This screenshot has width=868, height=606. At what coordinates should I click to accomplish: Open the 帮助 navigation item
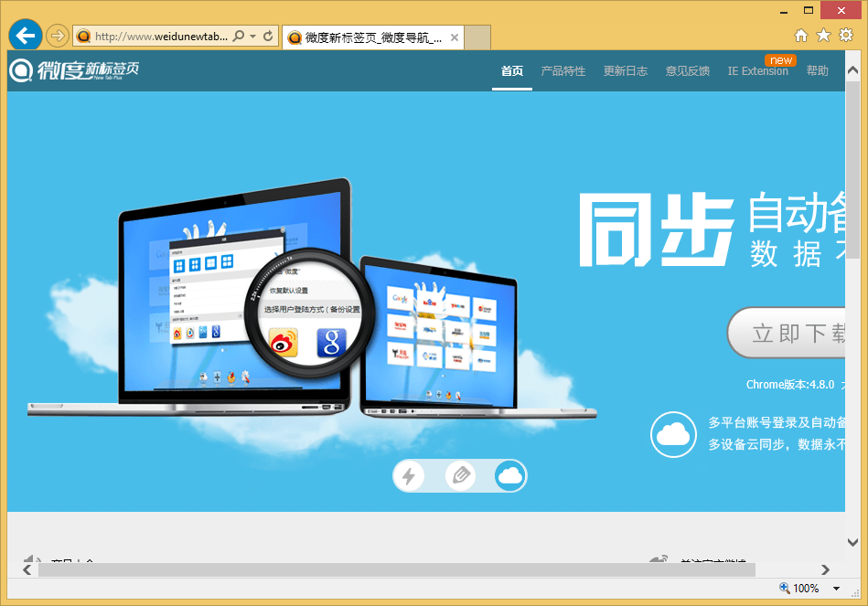click(818, 71)
